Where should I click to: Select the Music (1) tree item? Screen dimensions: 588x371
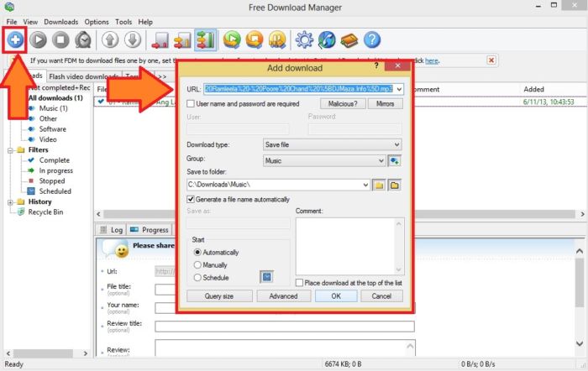[53, 108]
